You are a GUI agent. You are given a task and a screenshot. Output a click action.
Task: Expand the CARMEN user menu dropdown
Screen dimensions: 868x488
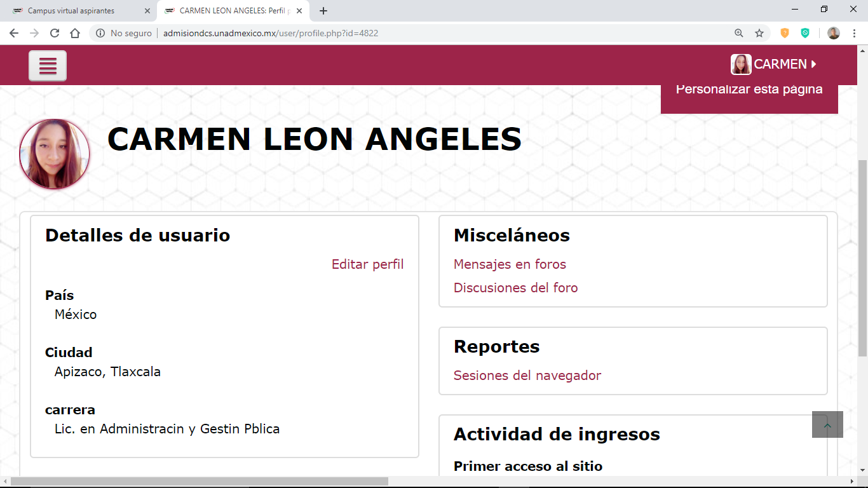point(774,64)
